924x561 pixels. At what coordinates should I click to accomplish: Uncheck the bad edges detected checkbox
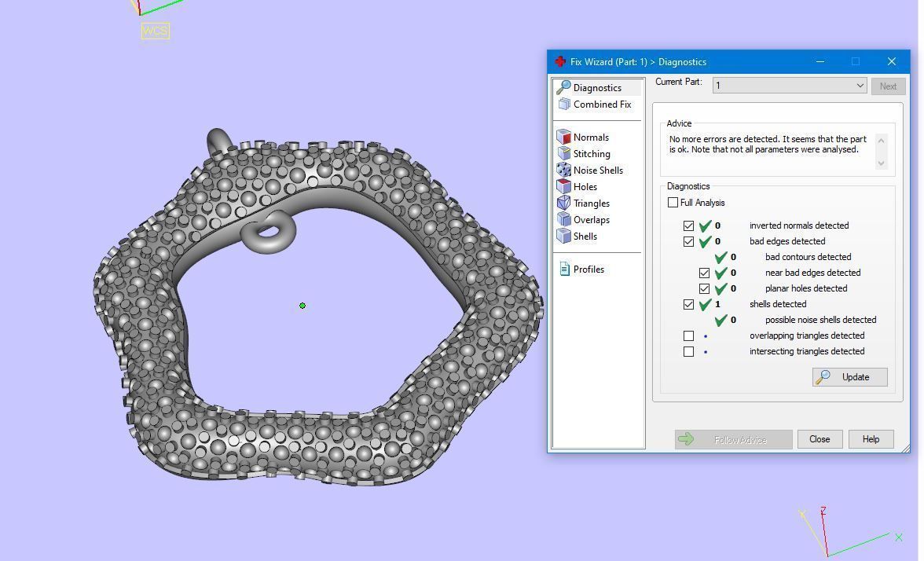tap(689, 241)
